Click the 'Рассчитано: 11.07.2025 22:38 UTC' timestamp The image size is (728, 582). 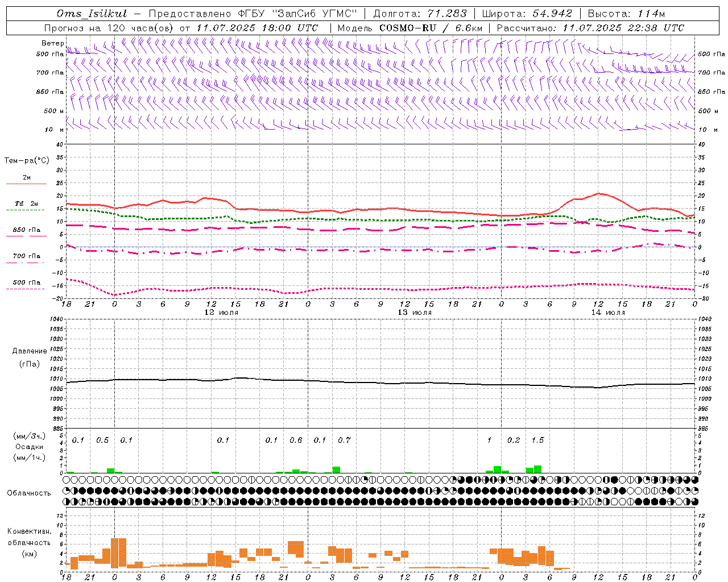point(590,28)
